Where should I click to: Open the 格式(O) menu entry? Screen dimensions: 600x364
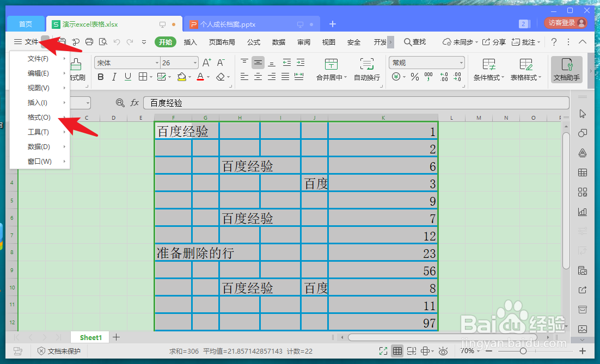click(40, 118)
